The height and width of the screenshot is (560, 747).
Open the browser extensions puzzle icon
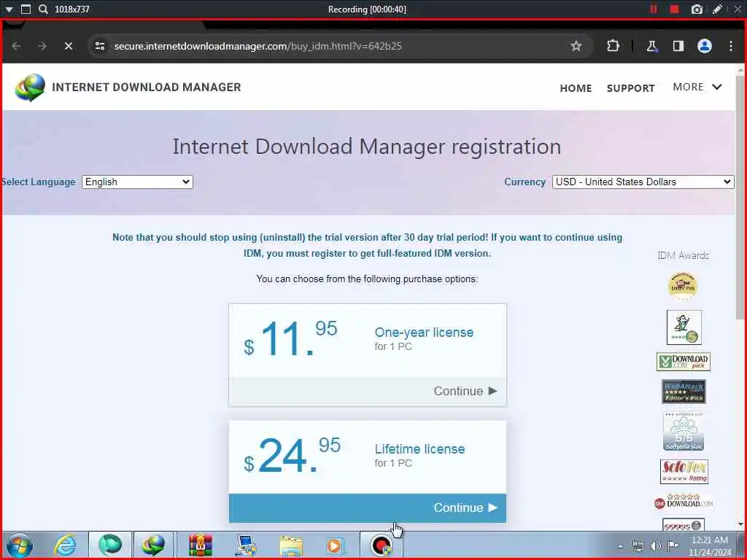point(613,46)
